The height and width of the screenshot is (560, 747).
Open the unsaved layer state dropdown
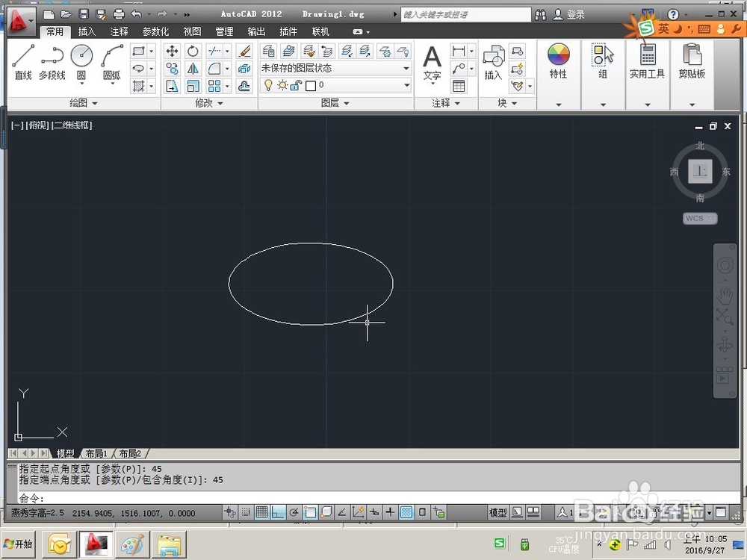(336, 69)
